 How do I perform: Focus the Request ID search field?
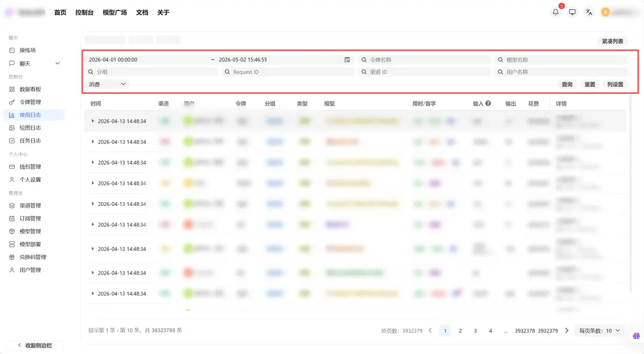tap(288, 72)
